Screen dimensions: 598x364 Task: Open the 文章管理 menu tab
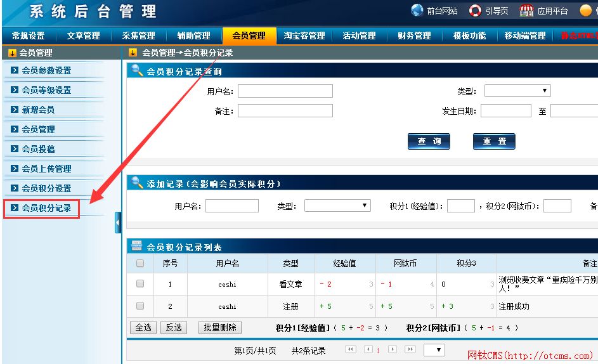click(x=84, y=36)
